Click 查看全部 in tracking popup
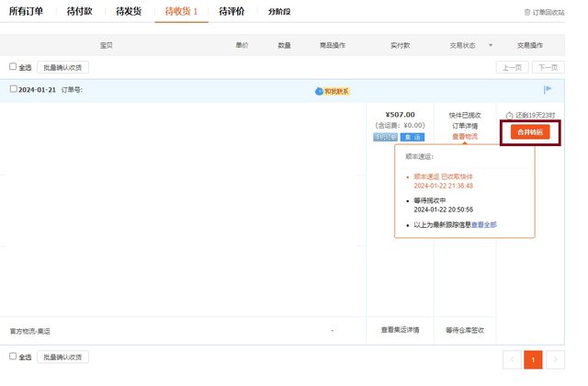Viewport: 588px width, 386px height. coord(484,224)
